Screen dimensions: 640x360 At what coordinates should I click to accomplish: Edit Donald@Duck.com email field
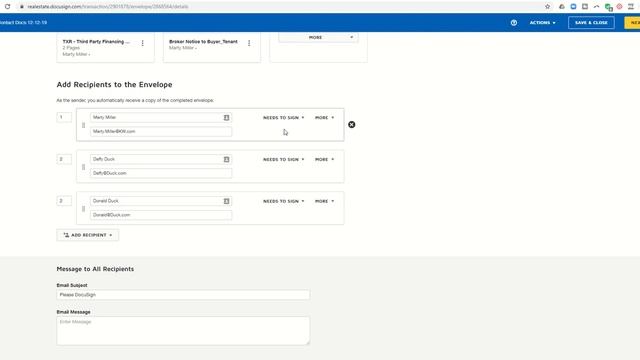point(161,215)
